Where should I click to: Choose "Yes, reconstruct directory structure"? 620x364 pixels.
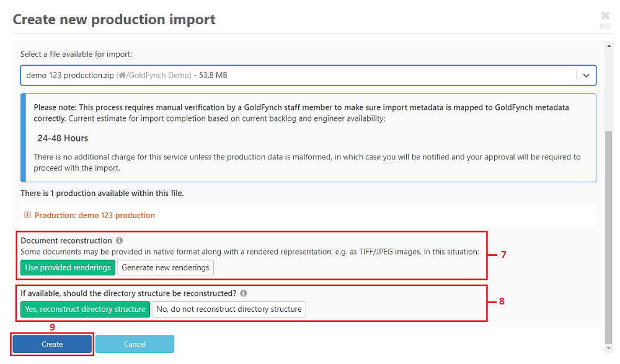click(84, 309)
